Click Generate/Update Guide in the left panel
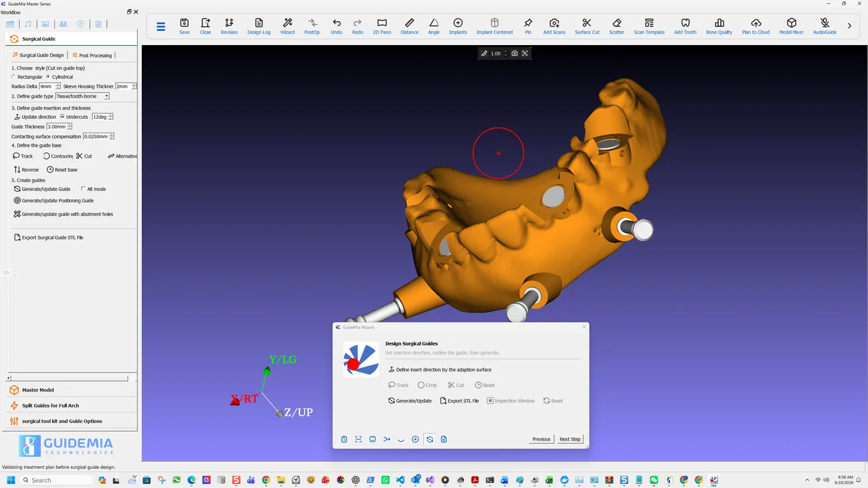Image resolution: width=868 pixels, height=488 pixels. click(42, 189)
